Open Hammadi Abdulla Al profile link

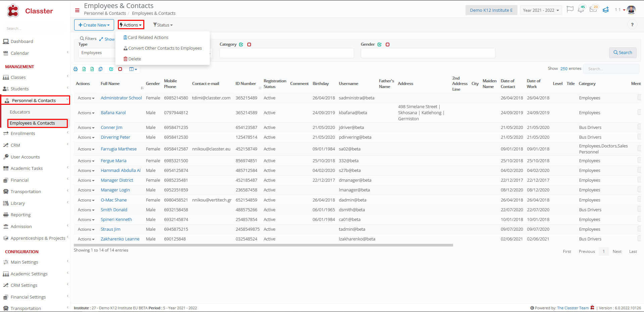pos(120,170)
